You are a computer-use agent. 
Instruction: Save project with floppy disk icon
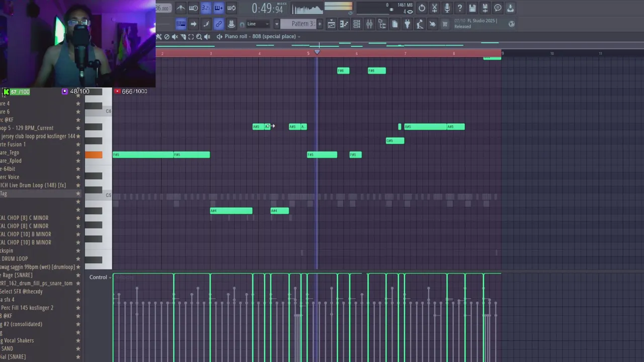pos(472,8)
